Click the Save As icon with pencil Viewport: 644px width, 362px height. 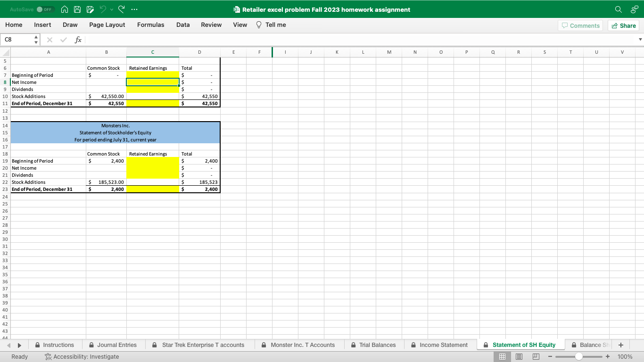pos(90,9)
